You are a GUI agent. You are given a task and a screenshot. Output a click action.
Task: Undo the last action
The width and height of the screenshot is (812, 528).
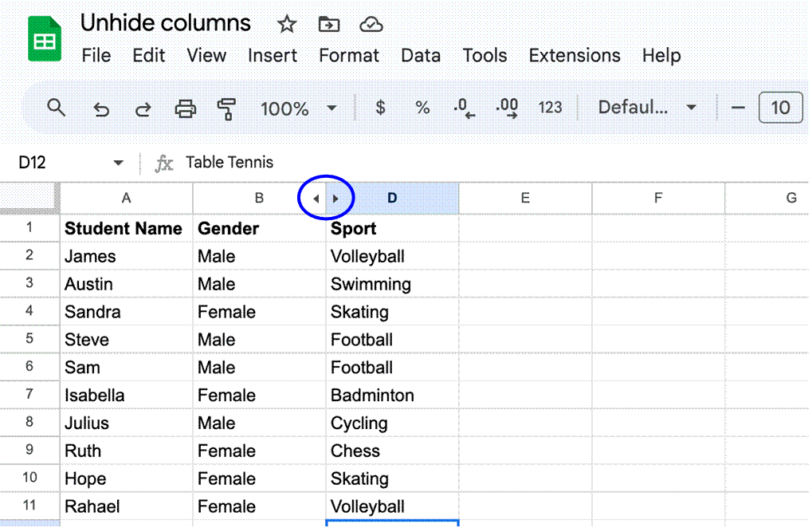click(x=101, y=108)
